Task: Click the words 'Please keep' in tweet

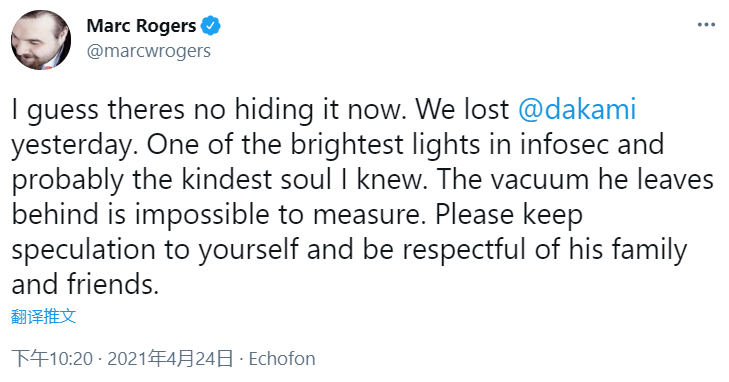Action: [509, 216]
